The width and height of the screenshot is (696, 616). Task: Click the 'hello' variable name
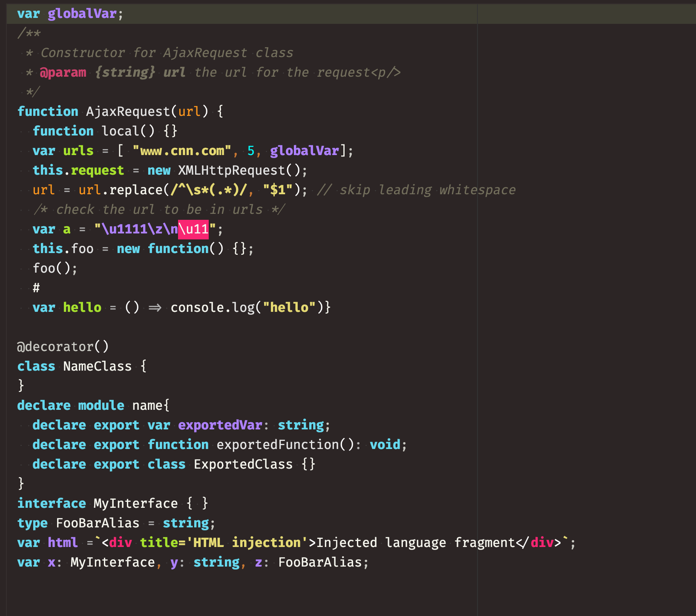[82, 308]
